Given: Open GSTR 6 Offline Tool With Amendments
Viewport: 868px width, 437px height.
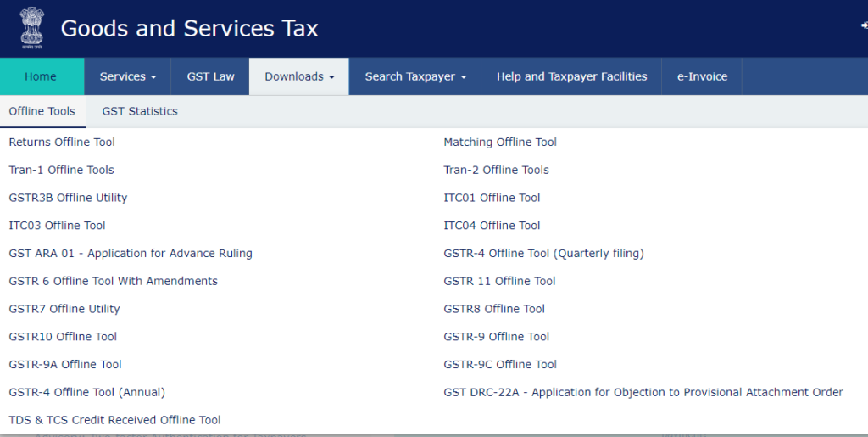Looking at the screenshot, I should click(x=113, y=281).
